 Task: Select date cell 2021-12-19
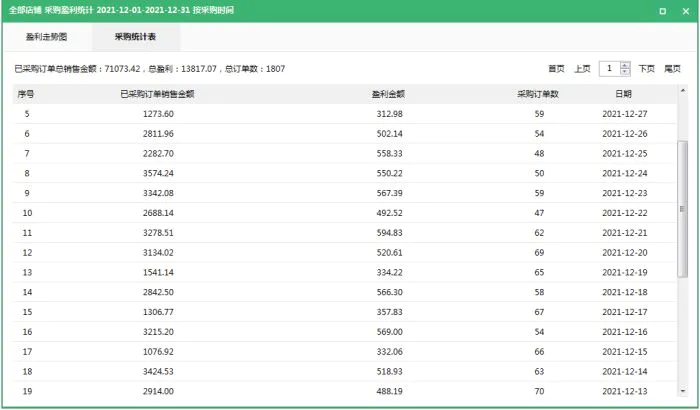tap(625, 272)
